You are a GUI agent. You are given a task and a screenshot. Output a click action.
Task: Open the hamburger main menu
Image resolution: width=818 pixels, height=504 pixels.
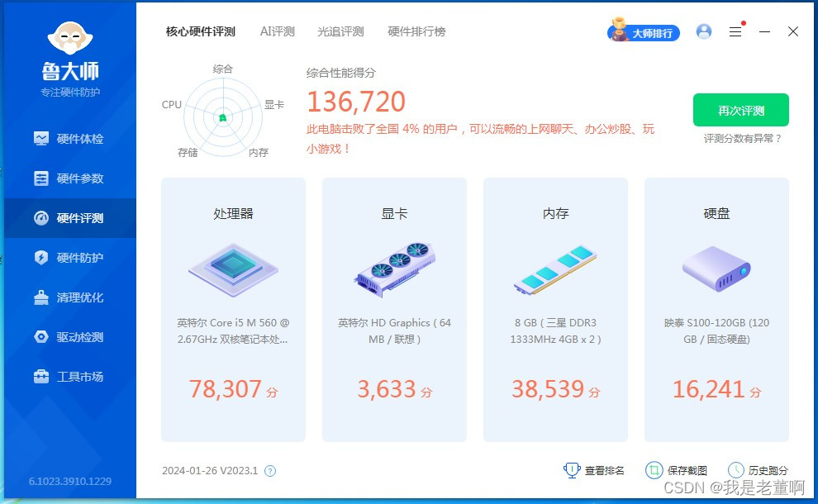(x=735, y=32)
